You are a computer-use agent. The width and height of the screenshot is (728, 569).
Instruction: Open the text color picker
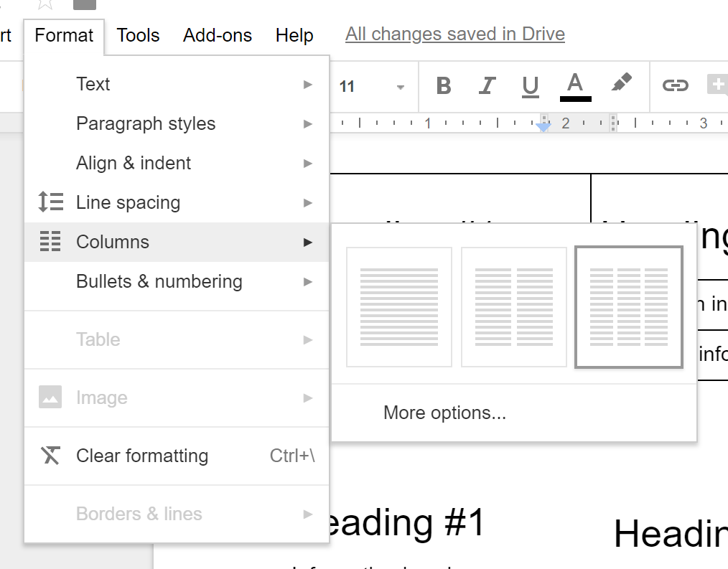click(x=574, y=85)
